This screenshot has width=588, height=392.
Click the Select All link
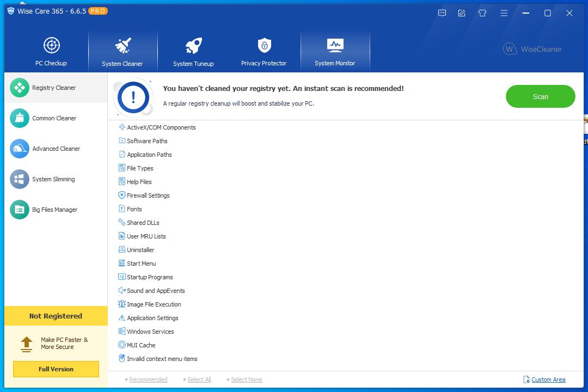coord(199,379)
